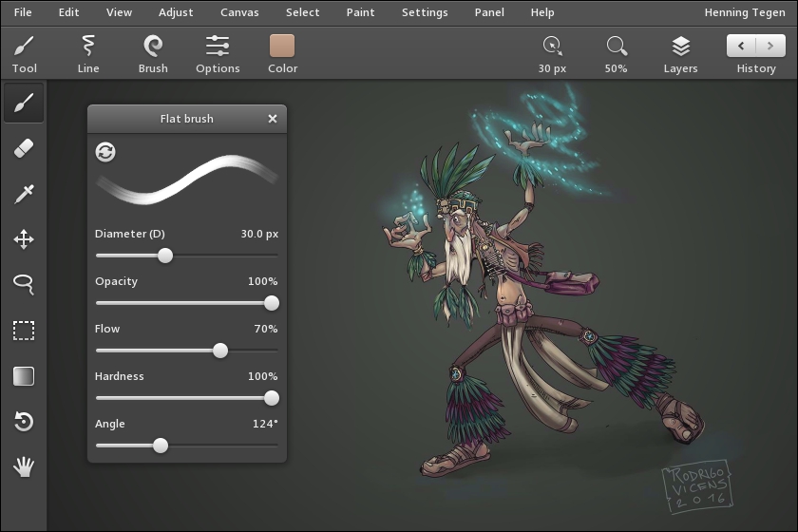The image size is (798, 532).
Task: Open the Settings menu
Action: pyautogui.click(x=425, y=12)
